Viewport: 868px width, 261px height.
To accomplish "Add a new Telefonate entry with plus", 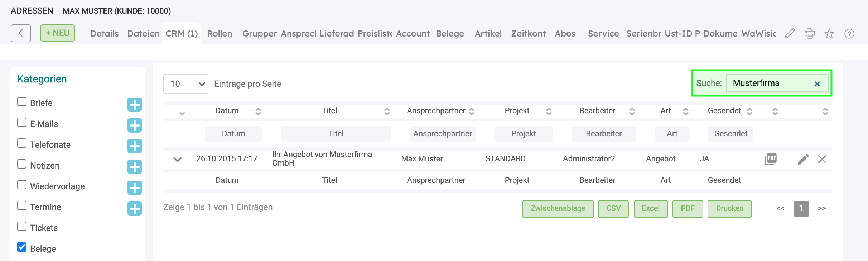I will click(x=135, y=146).
